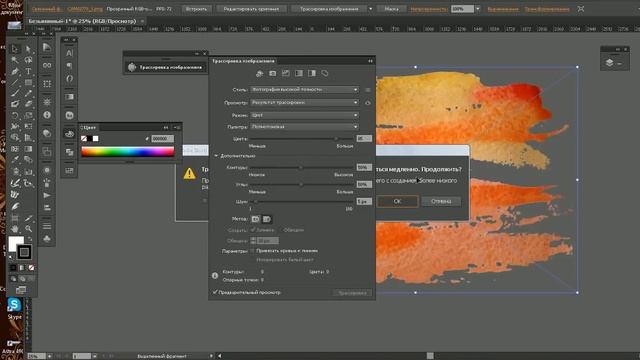Open Skype from the desktop
This screenshot has height=360, width=640.
point(14,308)
